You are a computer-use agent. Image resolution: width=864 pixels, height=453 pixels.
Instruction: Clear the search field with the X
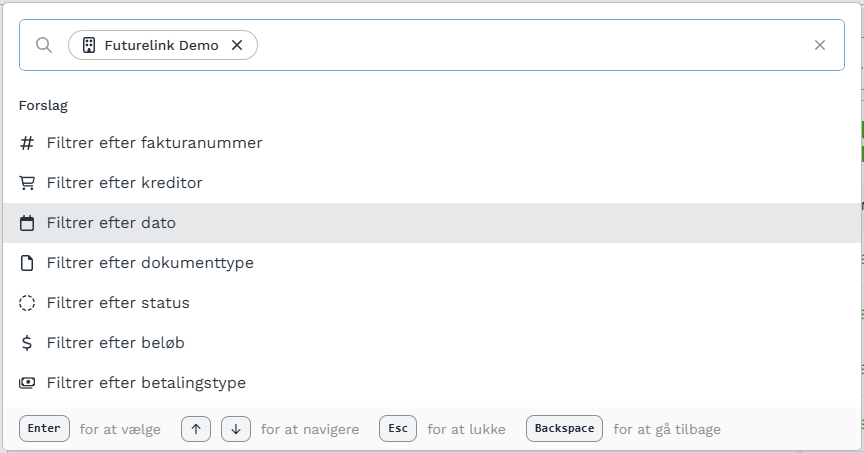click(820, 45)
